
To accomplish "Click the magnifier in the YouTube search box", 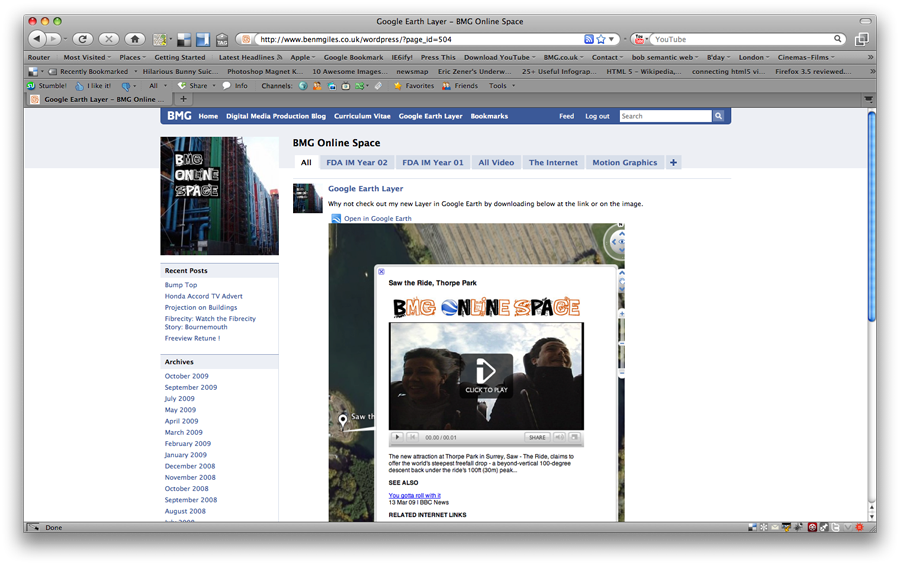I will click(837, 39).
